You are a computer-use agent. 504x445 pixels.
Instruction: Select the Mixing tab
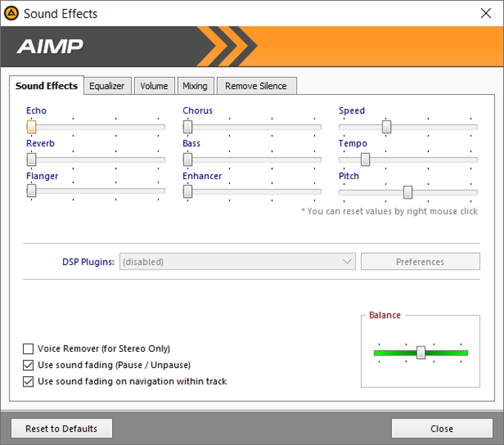click(195, 86)
